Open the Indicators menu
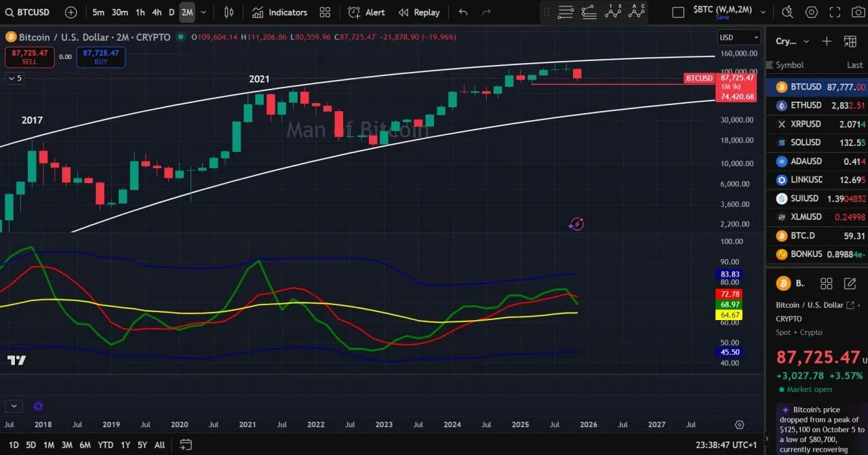The image size is (868, 455). pos(279,12)
